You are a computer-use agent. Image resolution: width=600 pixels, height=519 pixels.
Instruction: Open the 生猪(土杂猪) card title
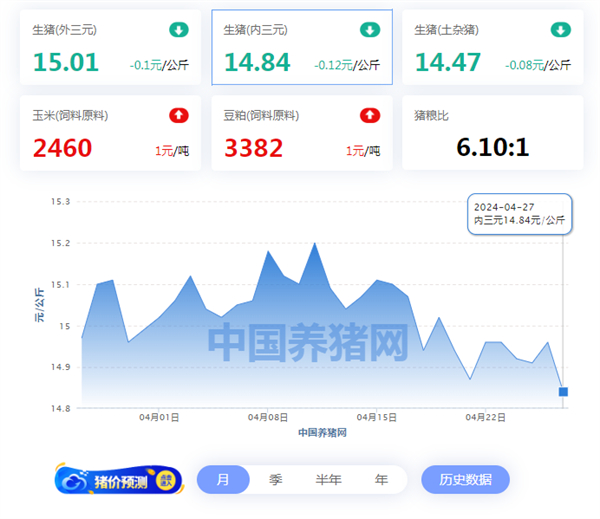[447, 30]
